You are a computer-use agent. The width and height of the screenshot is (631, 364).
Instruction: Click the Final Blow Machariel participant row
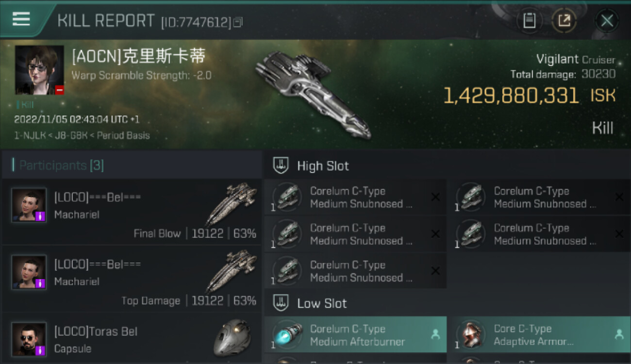132,212
